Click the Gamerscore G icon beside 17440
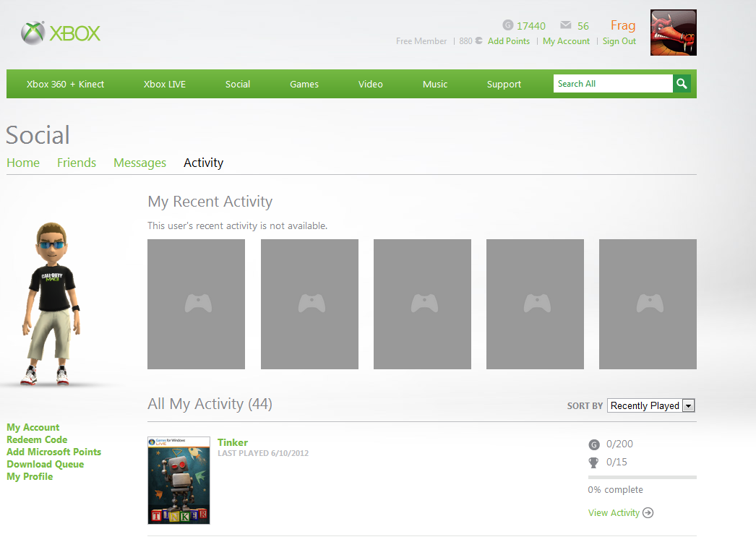Viewport: 756px width, 542px height. coord(507,25)
